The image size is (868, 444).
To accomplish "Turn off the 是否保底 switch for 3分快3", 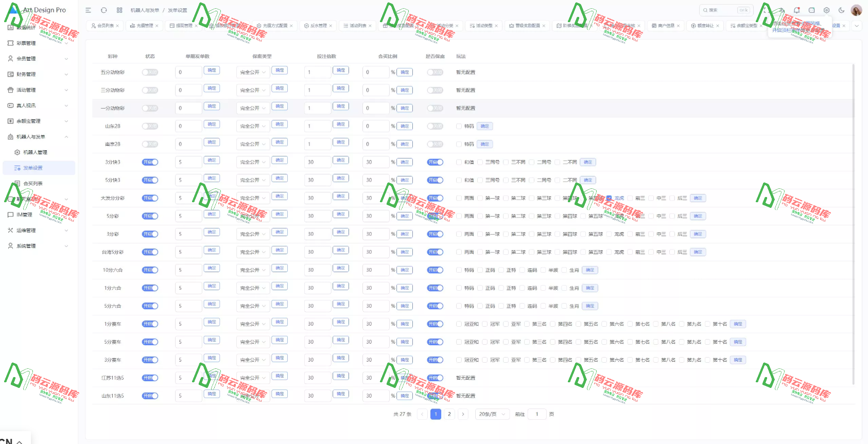I will click(x=435, y=162).
